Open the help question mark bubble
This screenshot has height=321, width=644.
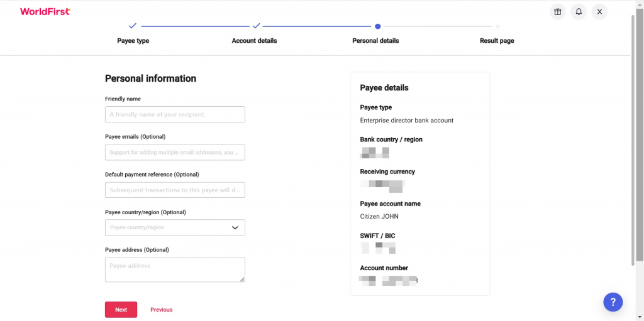click(x=613, y=303)
